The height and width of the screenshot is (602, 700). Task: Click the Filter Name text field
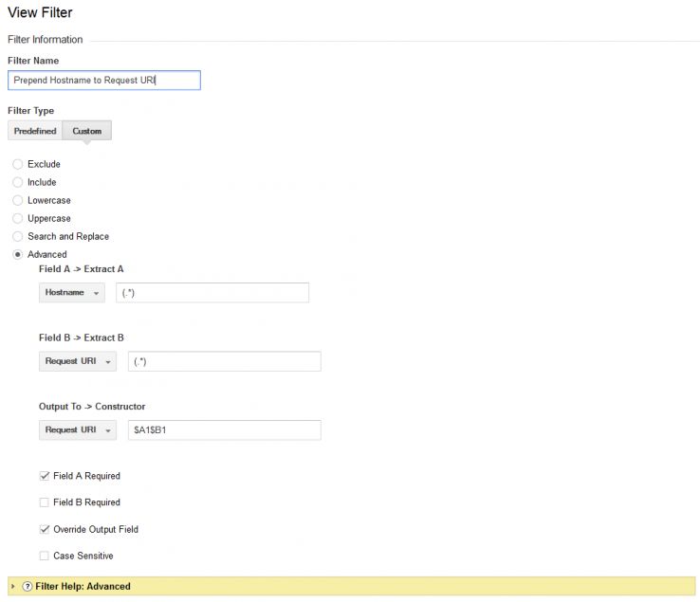103,81
